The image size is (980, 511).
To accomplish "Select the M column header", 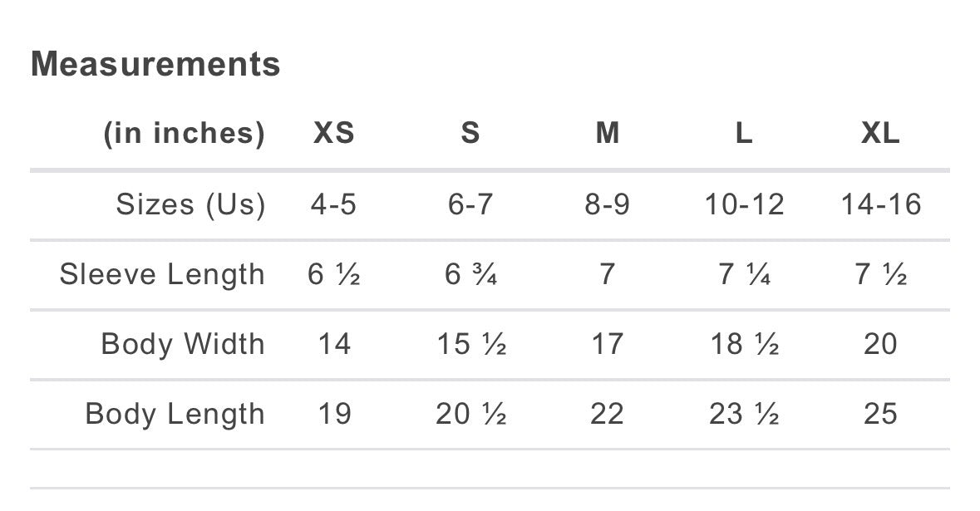I will (608, 133).
